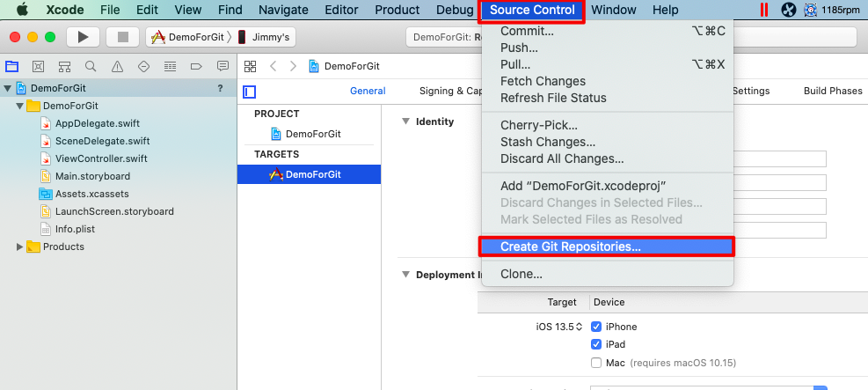Choose Discard All Changes menu item

[x=608, y=159]
